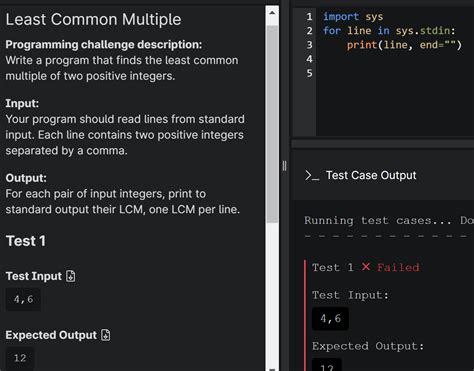
Task: Click the description panel scrollbar thumb
Action: pyautogui.click(x=272, y=123)
